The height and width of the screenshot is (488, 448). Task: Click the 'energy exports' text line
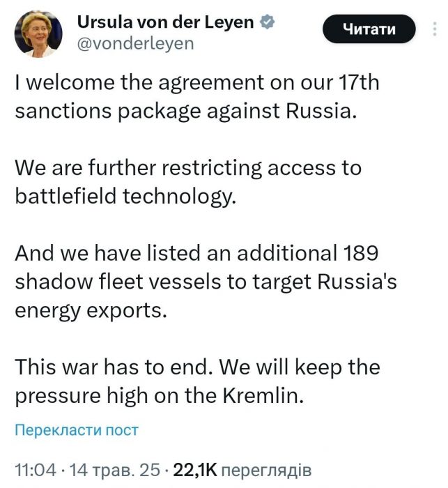[91, 311]
